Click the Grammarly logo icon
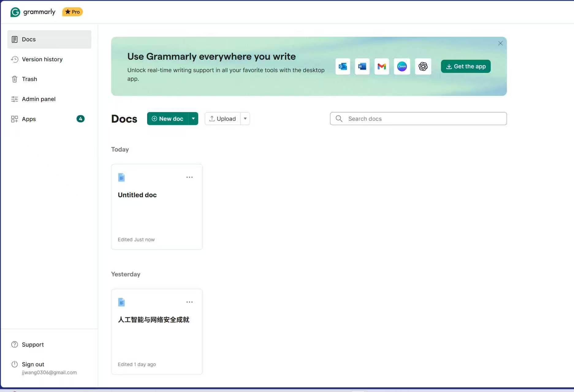574x392 pixels. coord(15,12)
